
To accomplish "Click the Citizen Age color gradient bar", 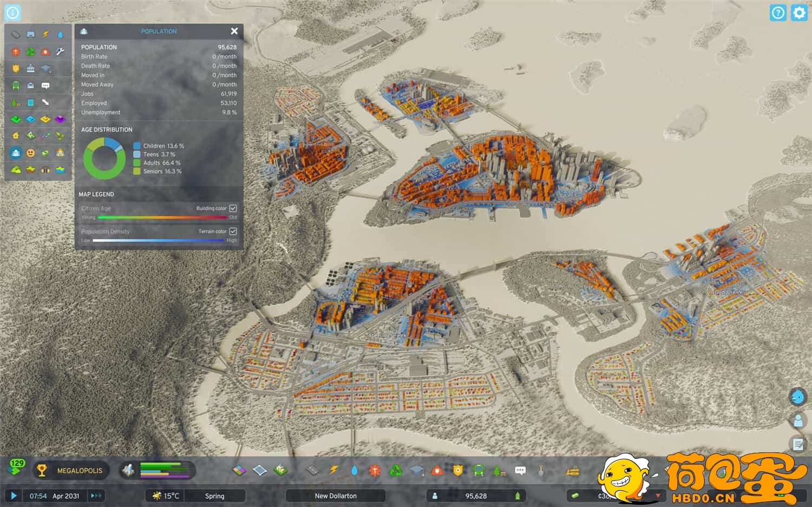I will tap(162, 218).
